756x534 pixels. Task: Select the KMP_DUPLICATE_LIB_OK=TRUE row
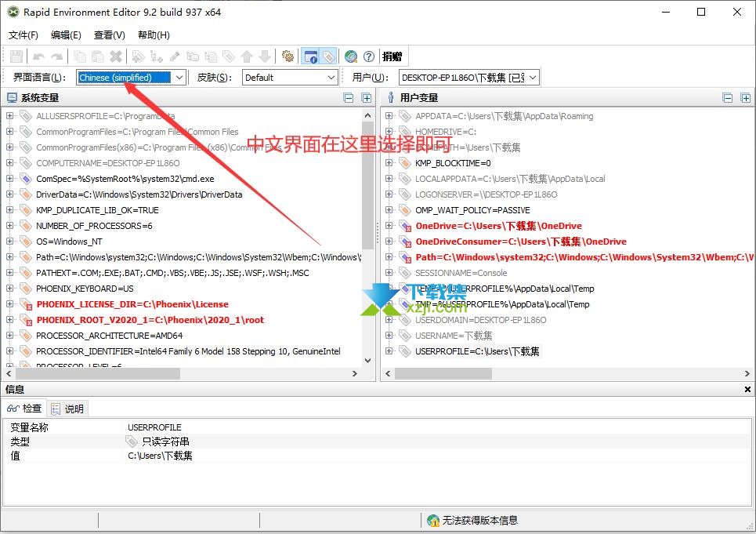[x=97, y=210]
